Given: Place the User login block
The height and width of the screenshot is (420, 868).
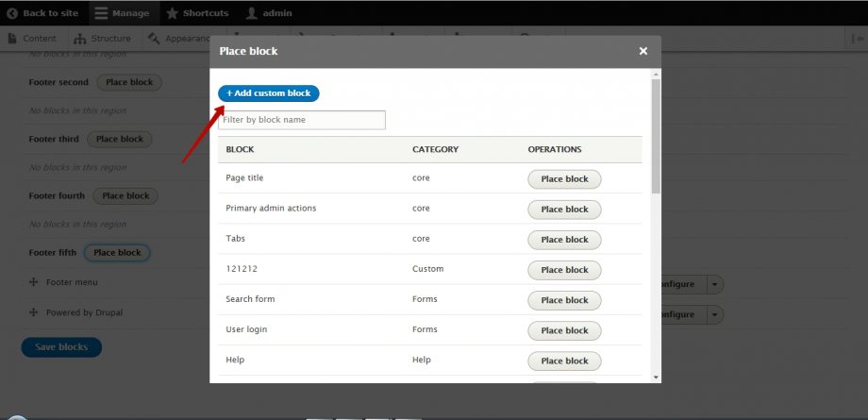Looking at the screenshot, I should tap(564, 330).
